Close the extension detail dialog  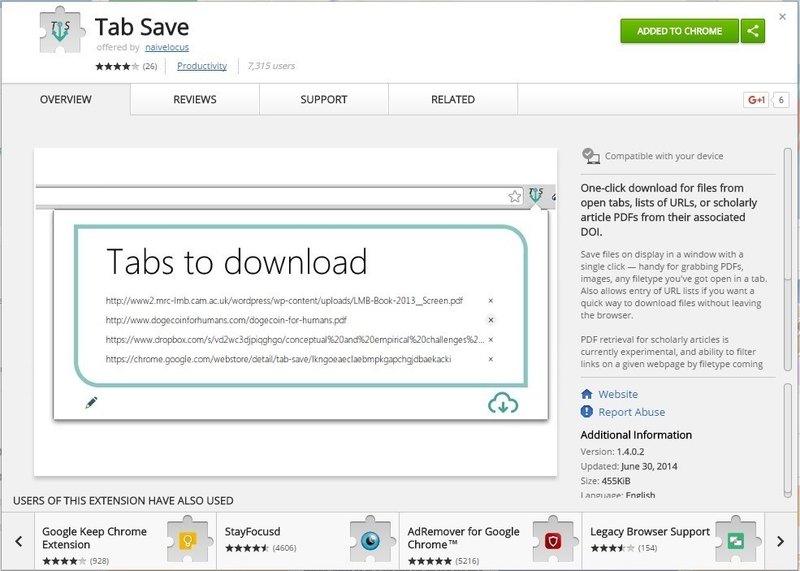[782, 17]
